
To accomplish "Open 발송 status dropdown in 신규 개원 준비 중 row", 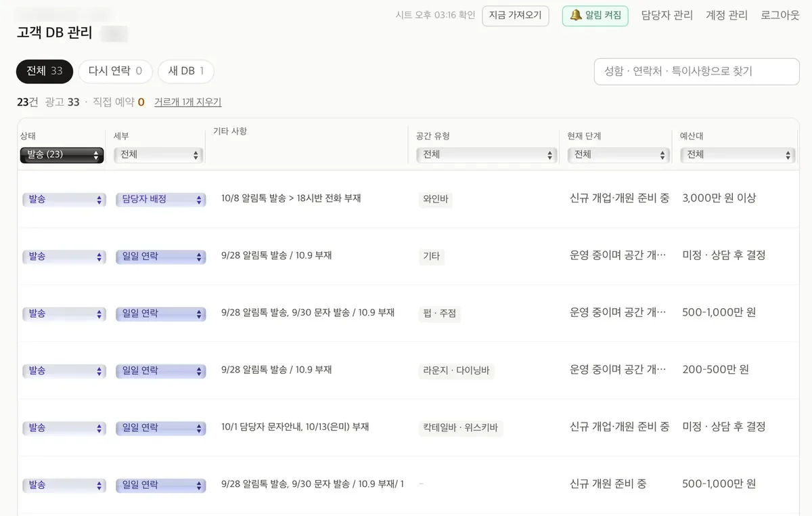I will [x=64, y=486].
